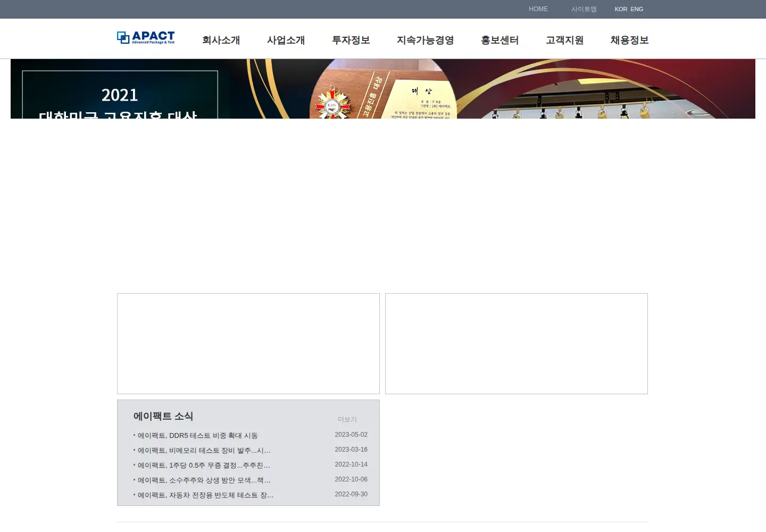Open news 'DDR5 테스트 비중 확대 시동'

tap(197, 436)
